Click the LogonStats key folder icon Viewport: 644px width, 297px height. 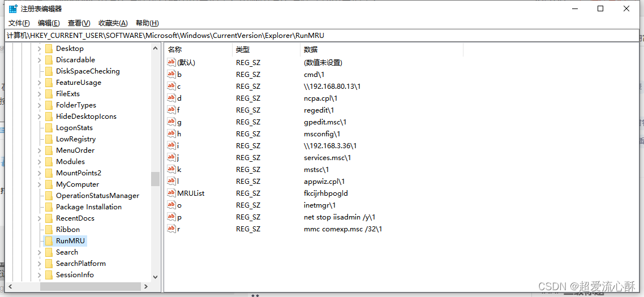pyautogui.click(x=49, y=128)
